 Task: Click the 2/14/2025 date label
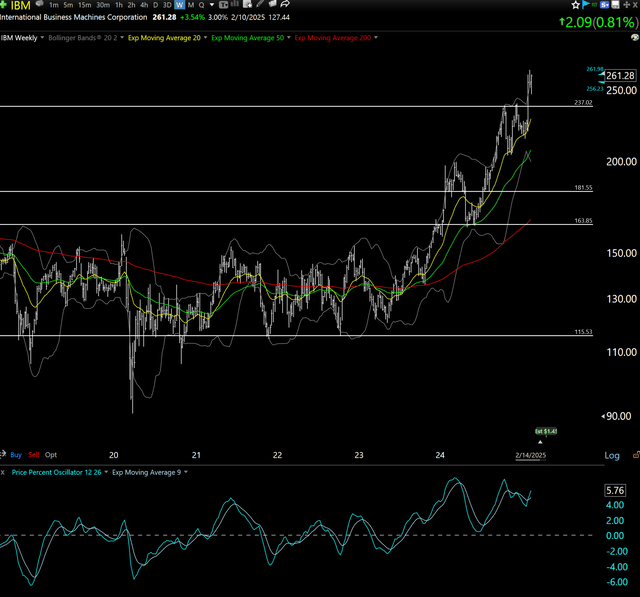pos(531,455)
